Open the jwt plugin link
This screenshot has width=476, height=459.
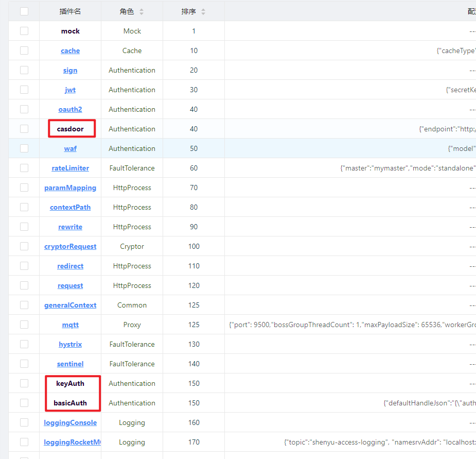tap(70, 90)
